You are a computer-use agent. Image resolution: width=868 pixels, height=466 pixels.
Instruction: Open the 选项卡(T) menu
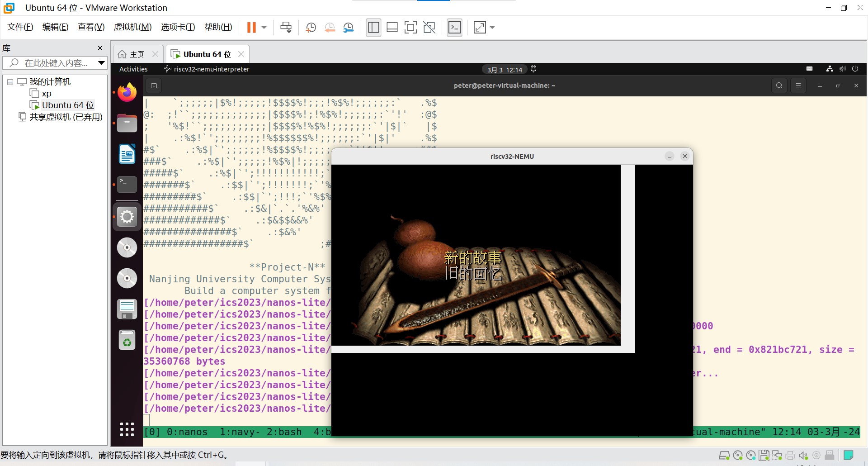[x=178, y=27]
